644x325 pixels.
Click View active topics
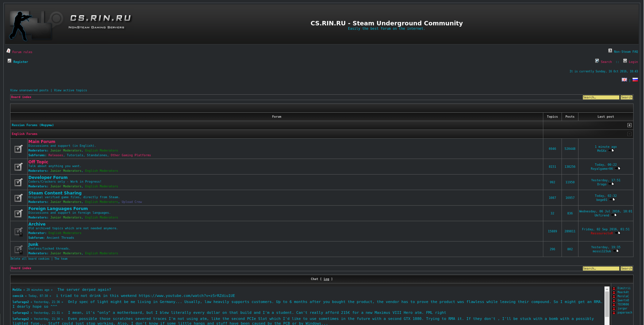point(71,90)
